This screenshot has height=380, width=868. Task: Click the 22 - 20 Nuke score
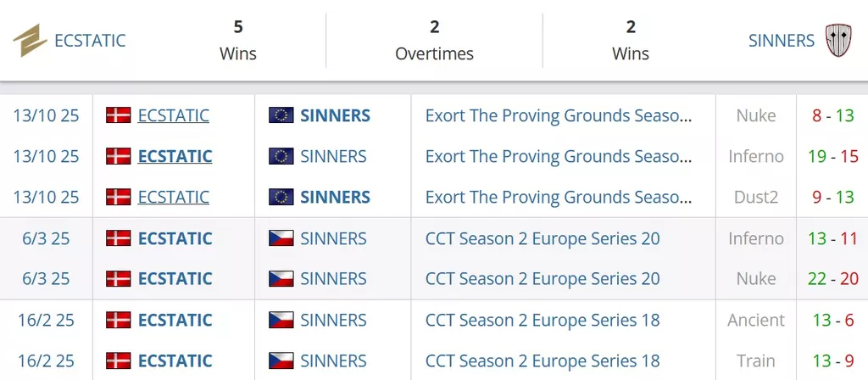[833, 279]
